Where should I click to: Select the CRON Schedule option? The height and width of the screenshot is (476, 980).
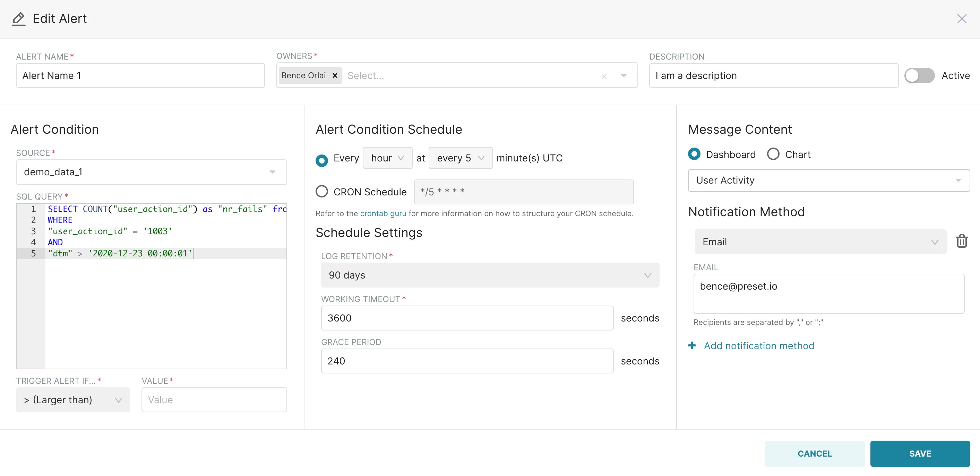321,192
